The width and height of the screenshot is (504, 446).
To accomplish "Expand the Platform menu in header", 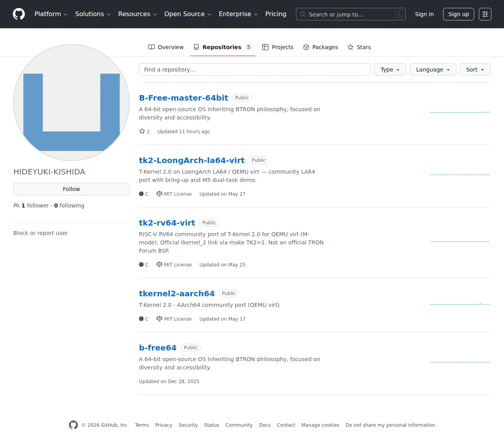I will pos(51,14).
